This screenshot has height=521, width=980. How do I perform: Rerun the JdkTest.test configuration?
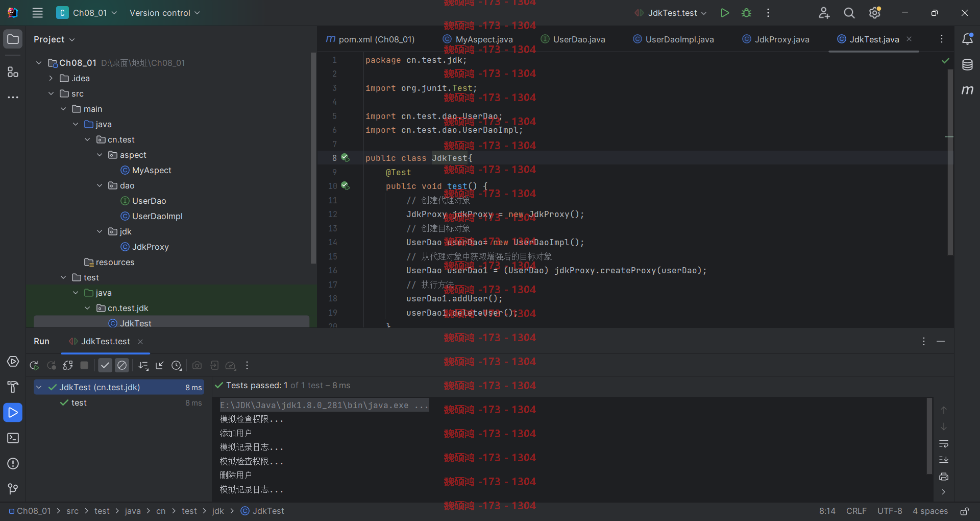tap(34, 366)
